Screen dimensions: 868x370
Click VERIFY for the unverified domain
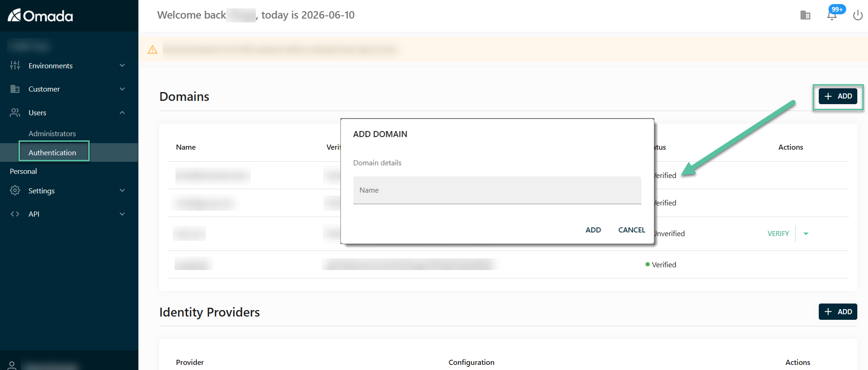tap(778, 234)
